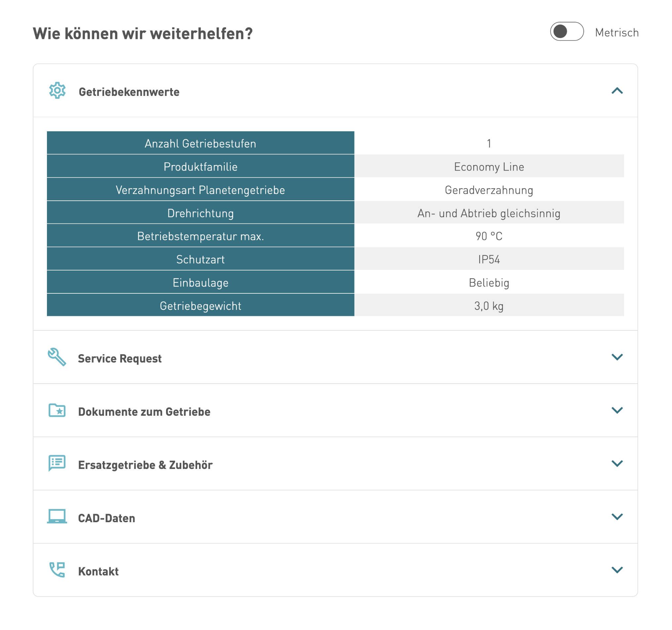Click the gear icon beside Getriebekennwerte
Image resolution: width=672 pixels, height=630 pixels.
coord(58,91)
